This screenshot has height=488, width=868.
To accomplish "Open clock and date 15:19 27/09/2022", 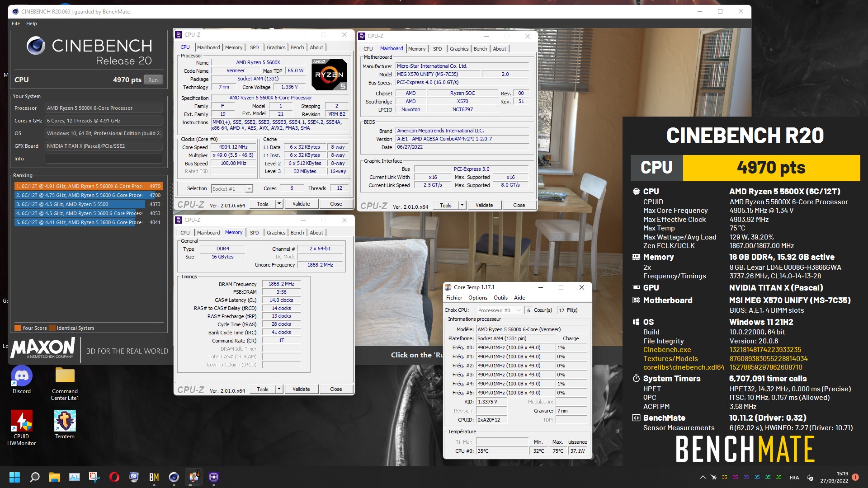I will tap(834, 477).
